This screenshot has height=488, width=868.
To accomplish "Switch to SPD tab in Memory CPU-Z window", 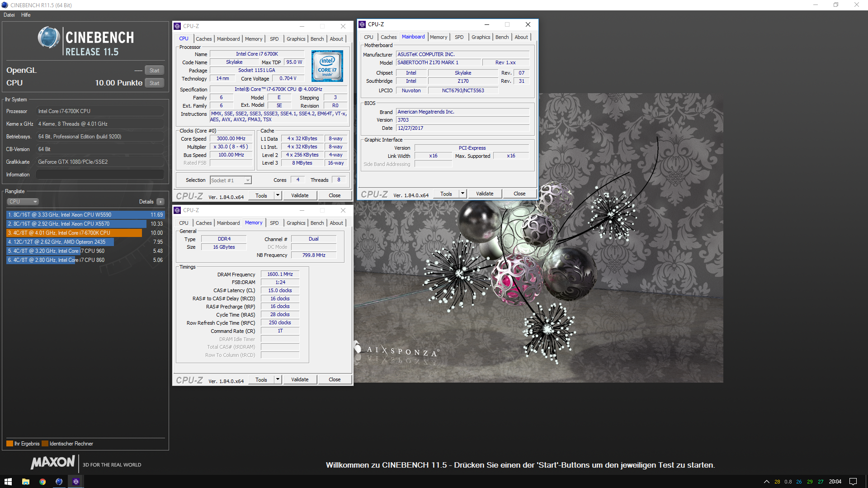I will (274, 223).
